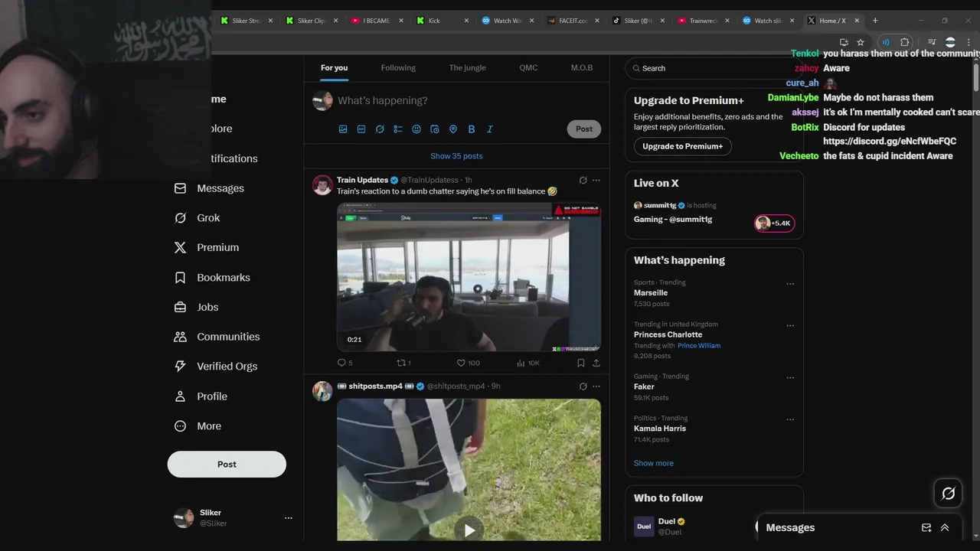Click the large Post button in sidebar
The image size is (980, 551).
tap(227, 465)
